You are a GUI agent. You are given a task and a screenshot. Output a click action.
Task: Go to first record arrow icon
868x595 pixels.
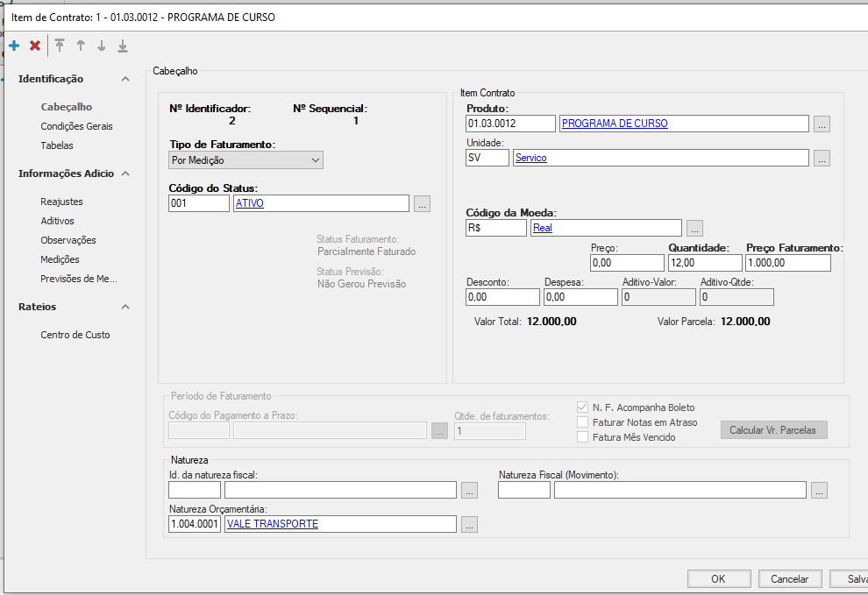(60, 46)
